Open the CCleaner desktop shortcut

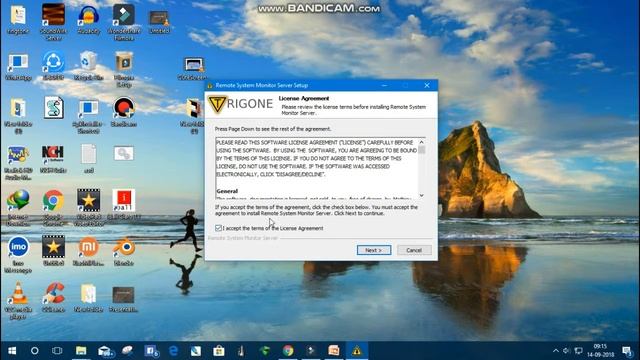pyautogui.click(x=53, y=298)
